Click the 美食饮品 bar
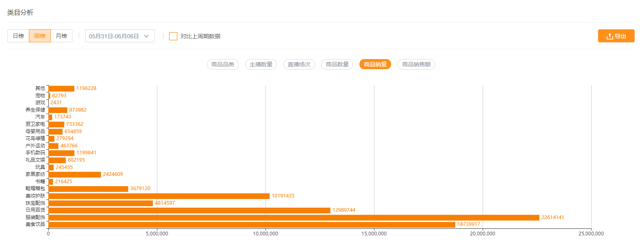 (x=252, y=225)
